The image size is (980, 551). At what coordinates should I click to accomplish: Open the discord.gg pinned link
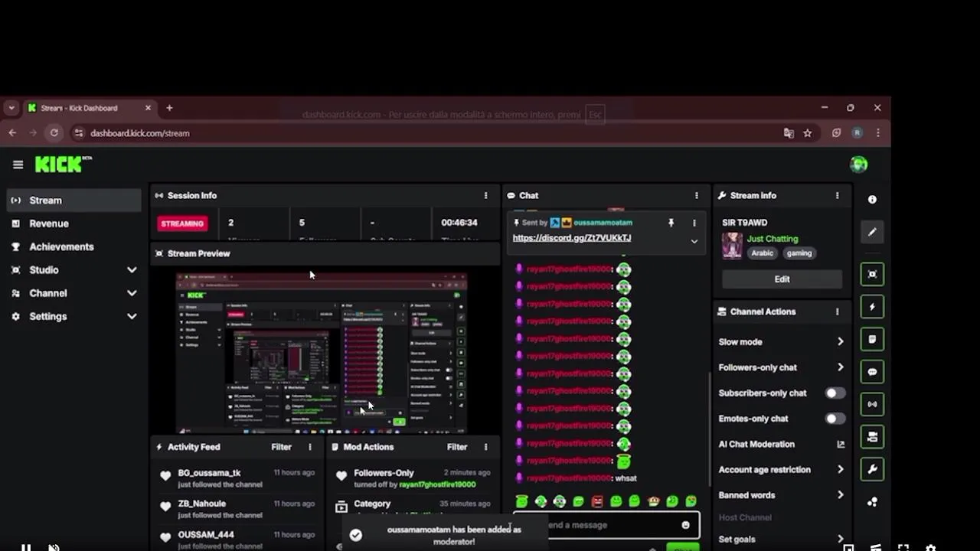pos(572,238)
